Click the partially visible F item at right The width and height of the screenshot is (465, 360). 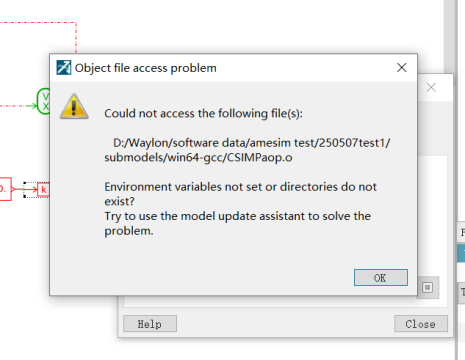(x=462, y=232)
